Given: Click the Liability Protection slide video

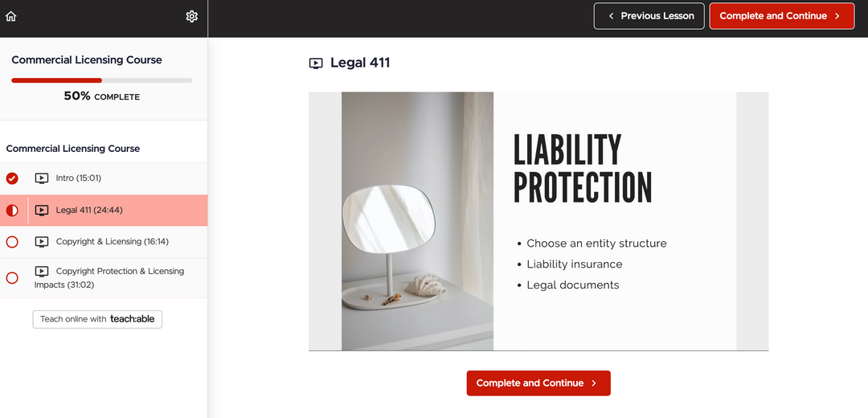Looking at the screenshot, I should (538, 221).
